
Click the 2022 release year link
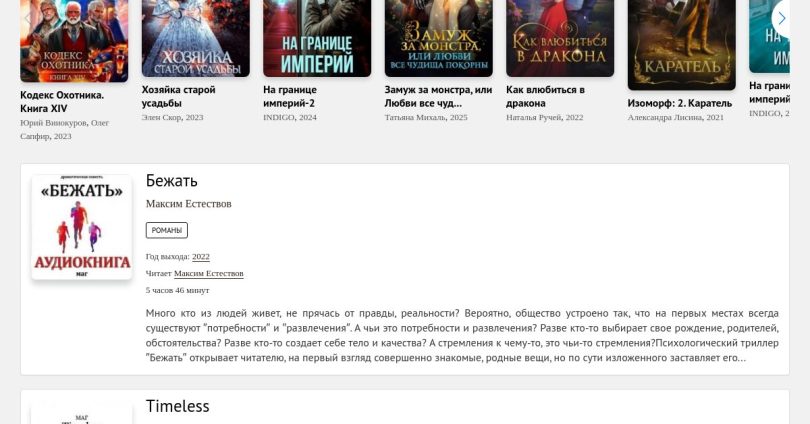click(x=200, y=257)
